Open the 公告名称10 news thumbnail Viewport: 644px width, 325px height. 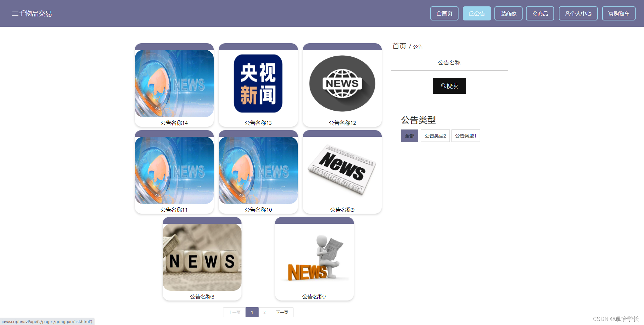tap(258, 170)
